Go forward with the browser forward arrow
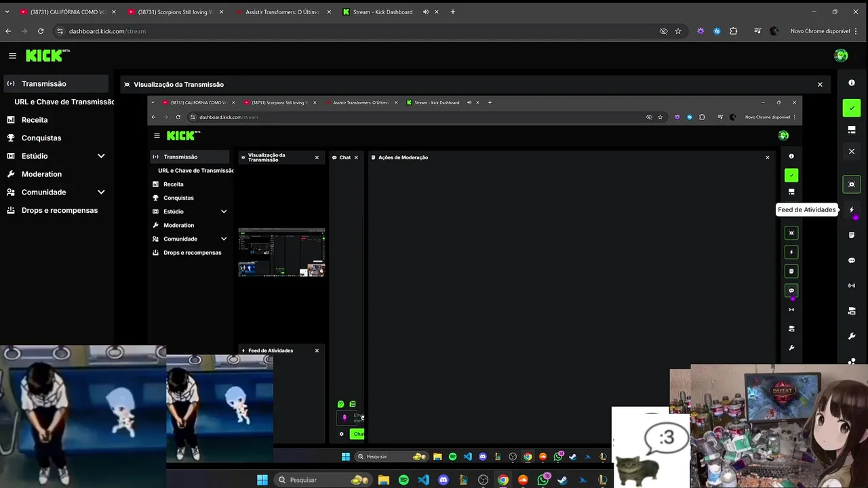Screen dimensions: 868x488 24,31
